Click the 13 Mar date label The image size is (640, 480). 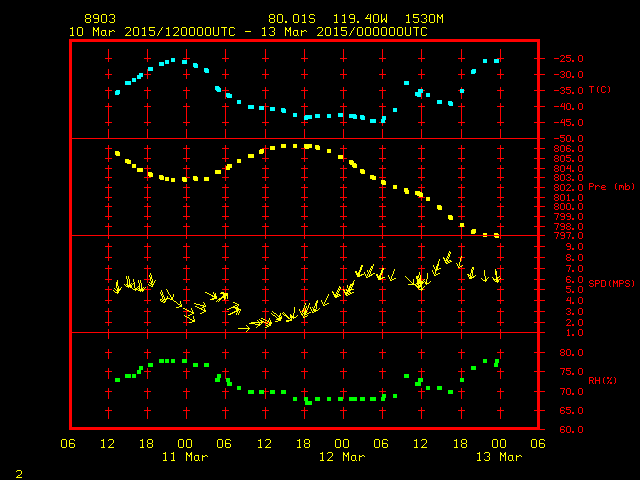(499, 457)
